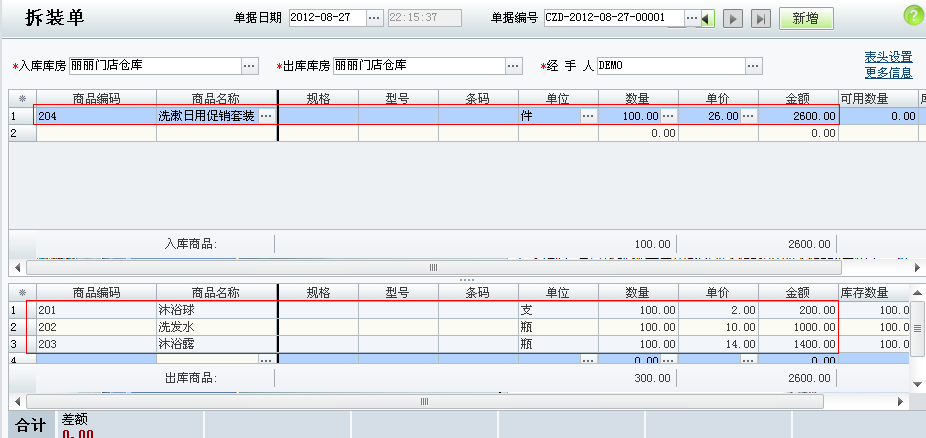Select unit cell 支
Screen dimensions: 926x438
pos(558,309)
